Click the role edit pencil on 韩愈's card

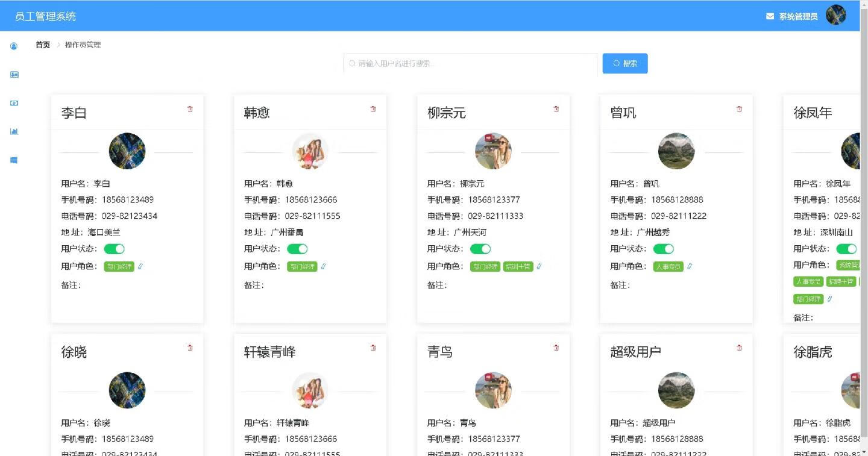[x=324, y=266]
